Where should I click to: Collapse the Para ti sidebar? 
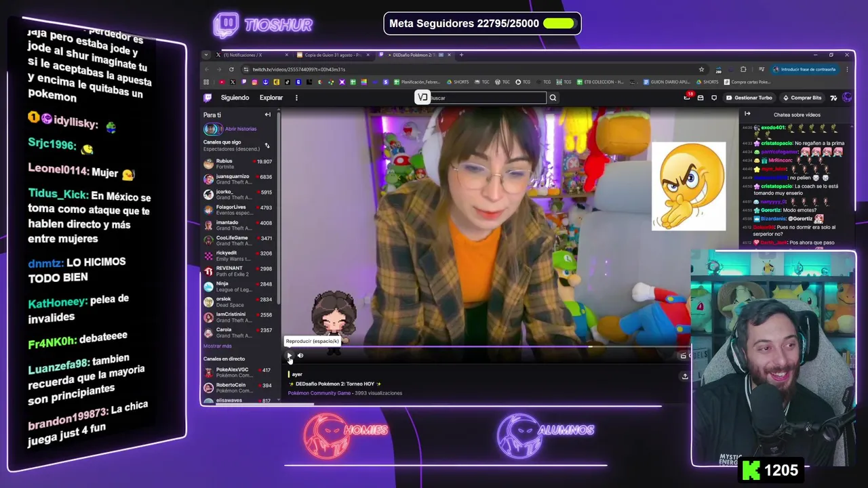pos(268,115)
